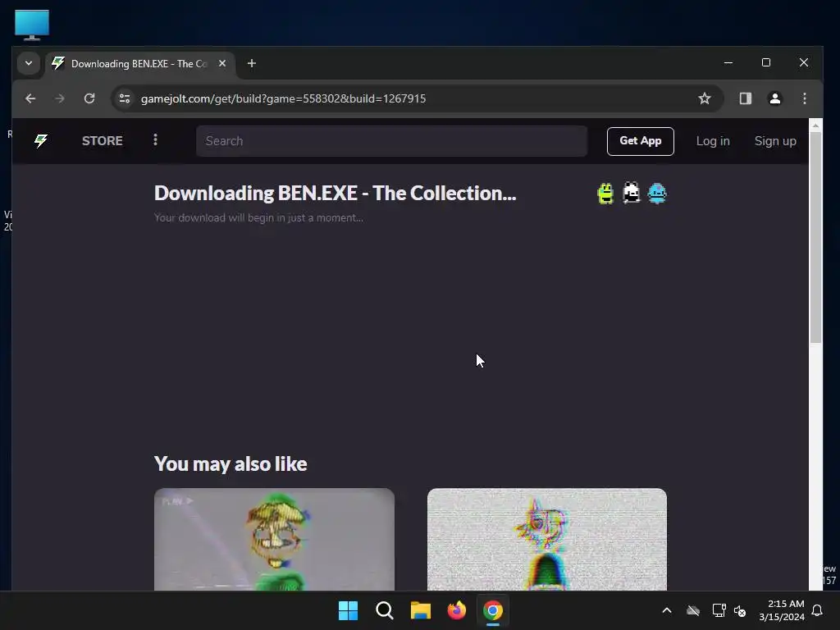Open the Windows Start menu
Image resolution: width=840 pixels, height=630 pixels.
348,610
